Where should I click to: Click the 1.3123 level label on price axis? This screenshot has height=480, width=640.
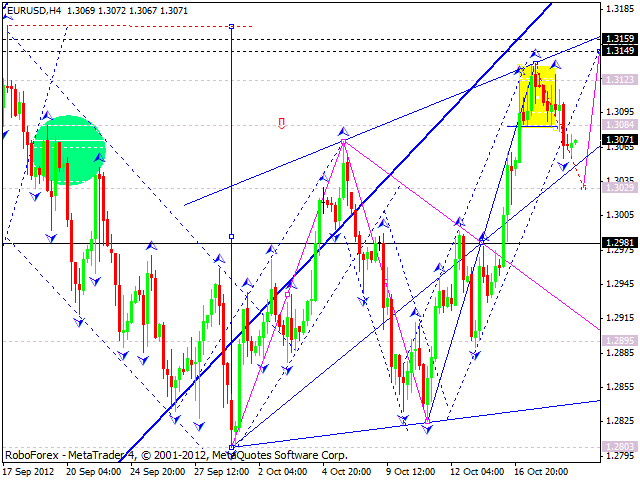(620, 79)
